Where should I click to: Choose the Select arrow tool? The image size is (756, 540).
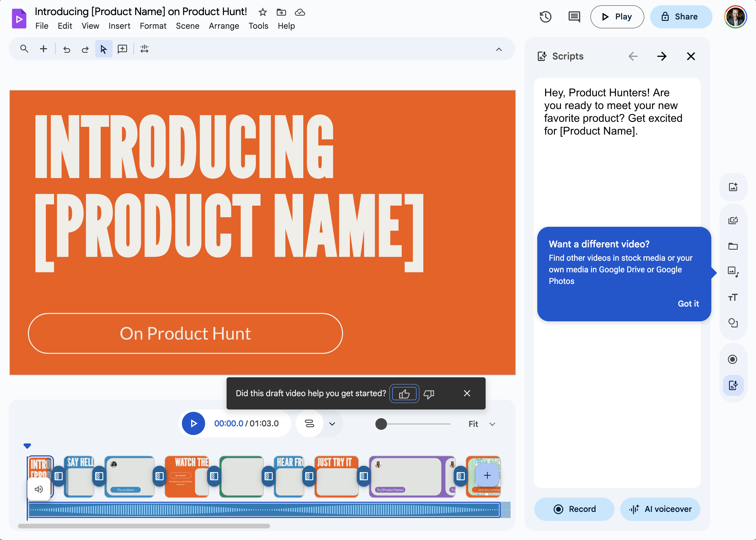104,49
